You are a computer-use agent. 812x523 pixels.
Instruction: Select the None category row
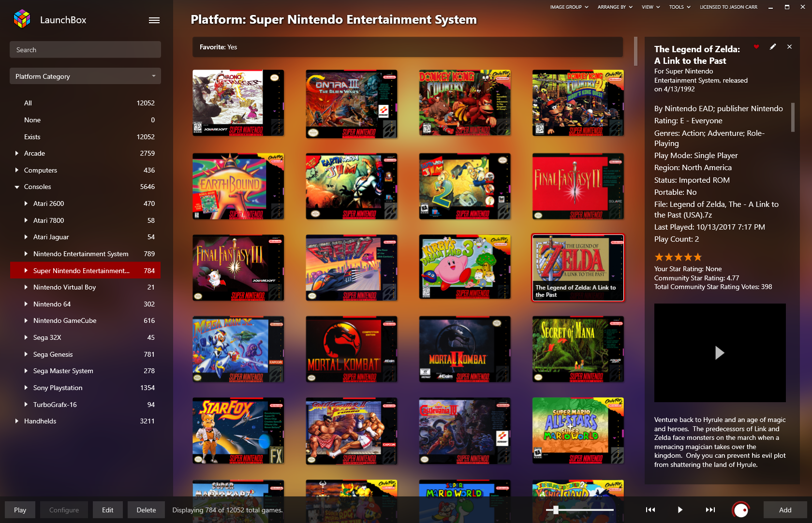tap(85, 120)
